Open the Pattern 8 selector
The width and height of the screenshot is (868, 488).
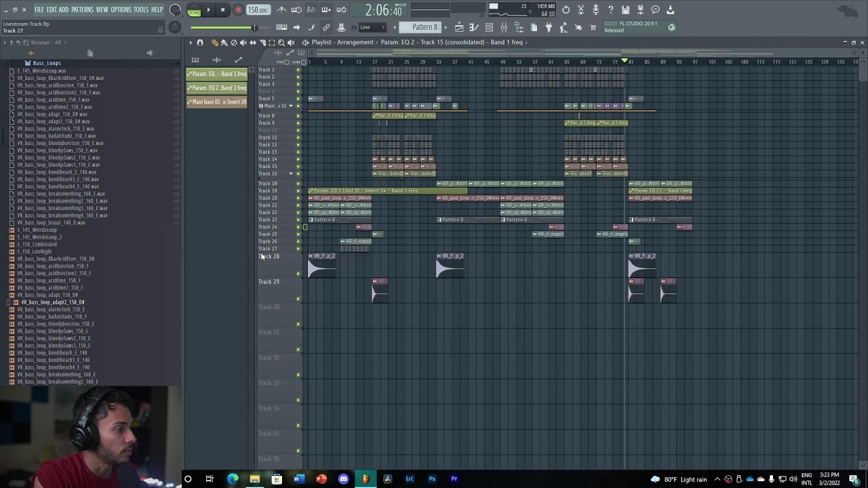[419, 27]
